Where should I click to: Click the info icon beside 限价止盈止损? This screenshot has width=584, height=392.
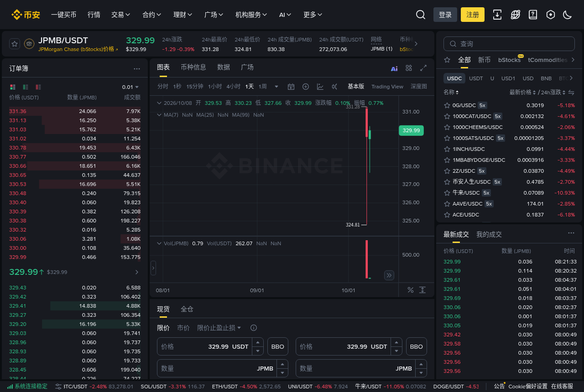pos(254,328)
